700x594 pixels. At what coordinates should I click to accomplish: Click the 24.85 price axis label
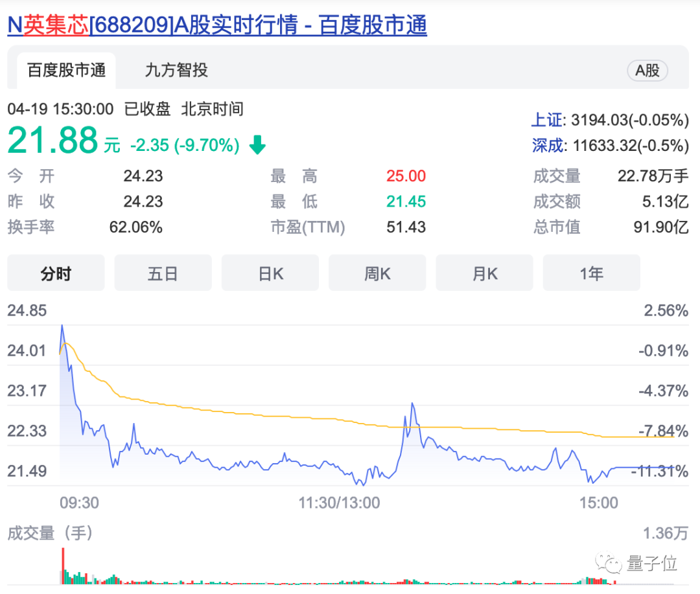[27, 311]
